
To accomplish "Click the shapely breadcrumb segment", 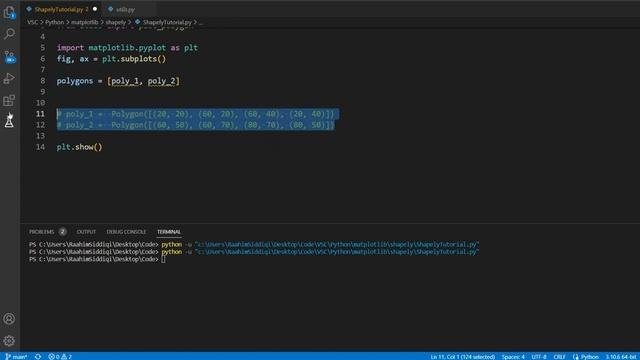I will (x=116, y=22).
